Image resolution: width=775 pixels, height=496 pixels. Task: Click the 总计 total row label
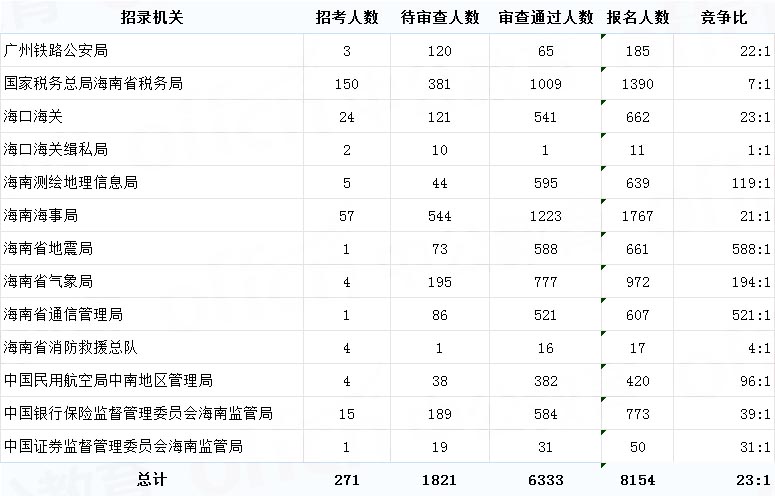tap(152, 480)
